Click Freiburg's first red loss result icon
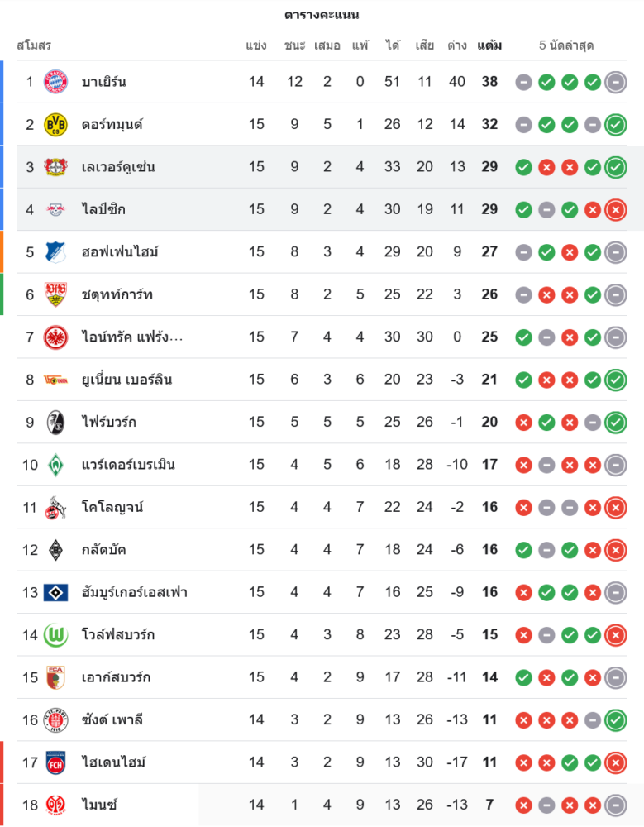The width and height of the screenshot is (644, 827). click(x=523, y=423)
